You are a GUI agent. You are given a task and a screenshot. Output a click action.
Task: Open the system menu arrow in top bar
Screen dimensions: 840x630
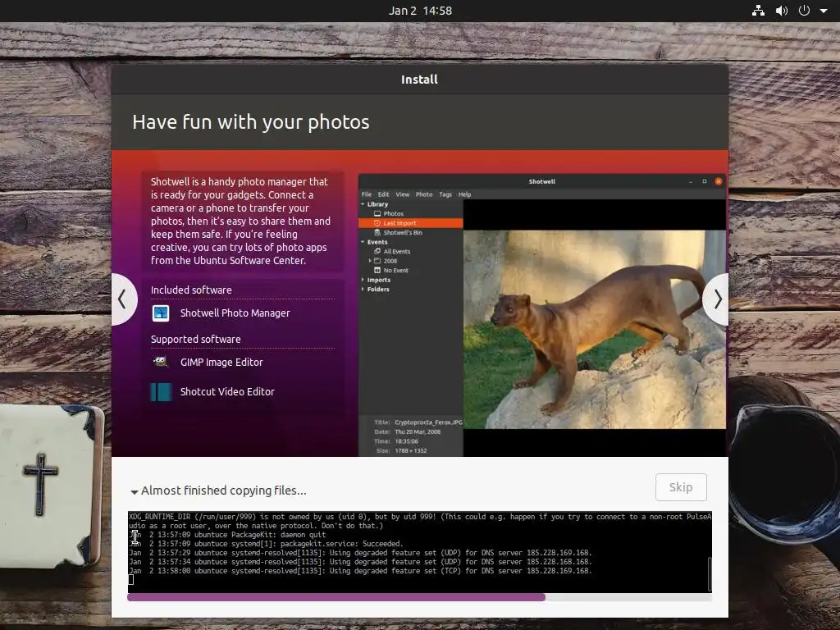coord(824,11)
